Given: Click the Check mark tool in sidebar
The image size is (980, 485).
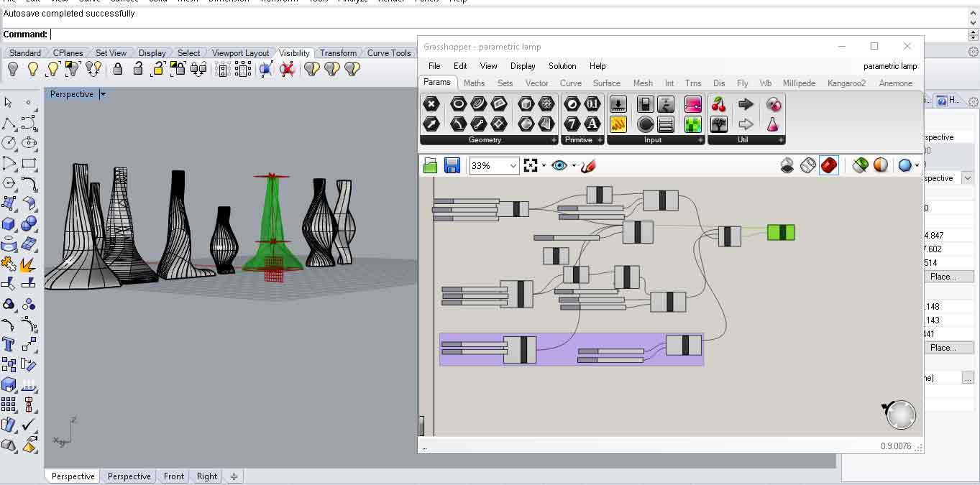Looking at the screenshot, I should 29,425.
